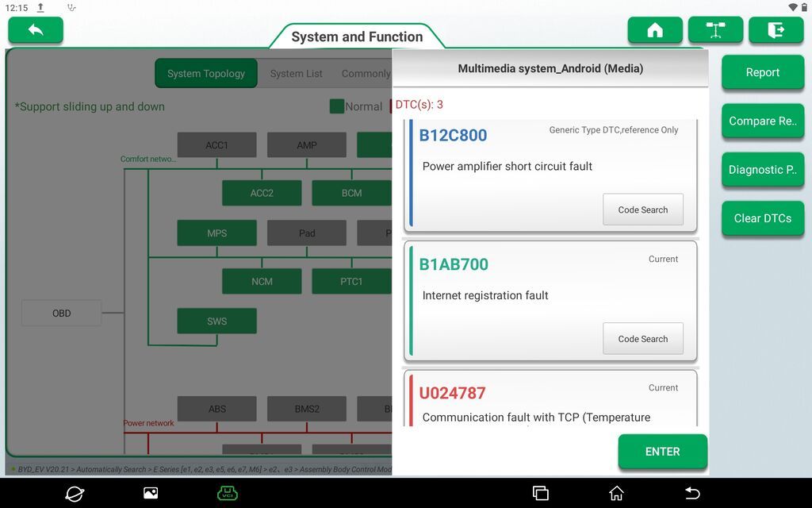Viewport: 812px width, 508px height.
Task: Tap the DTC(s): 3 count label
Action: tap(419, 105)
